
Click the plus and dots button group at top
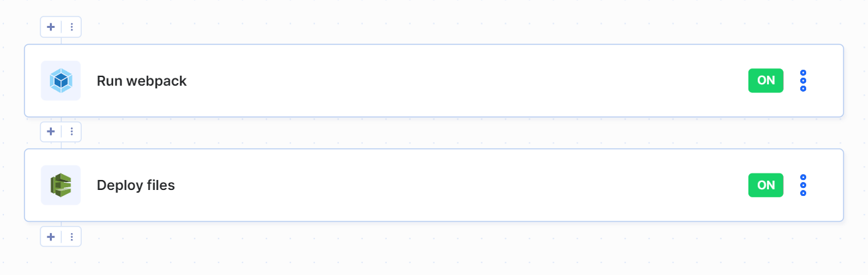[61, 27]
